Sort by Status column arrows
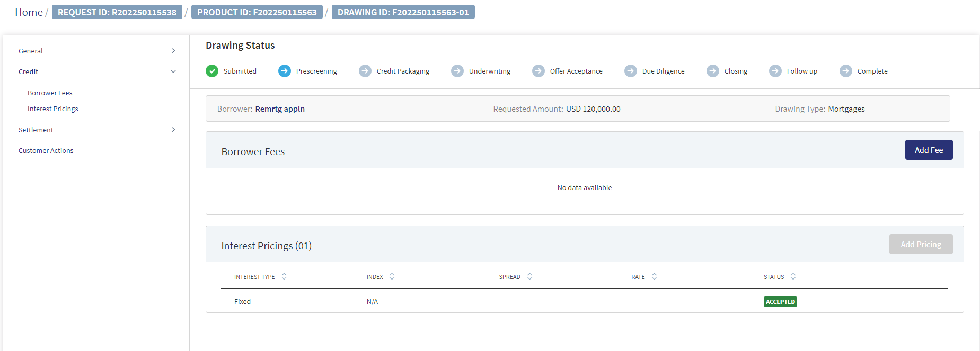Image resolution: width=980 pixels, height=351 pixels. [793, 276]
